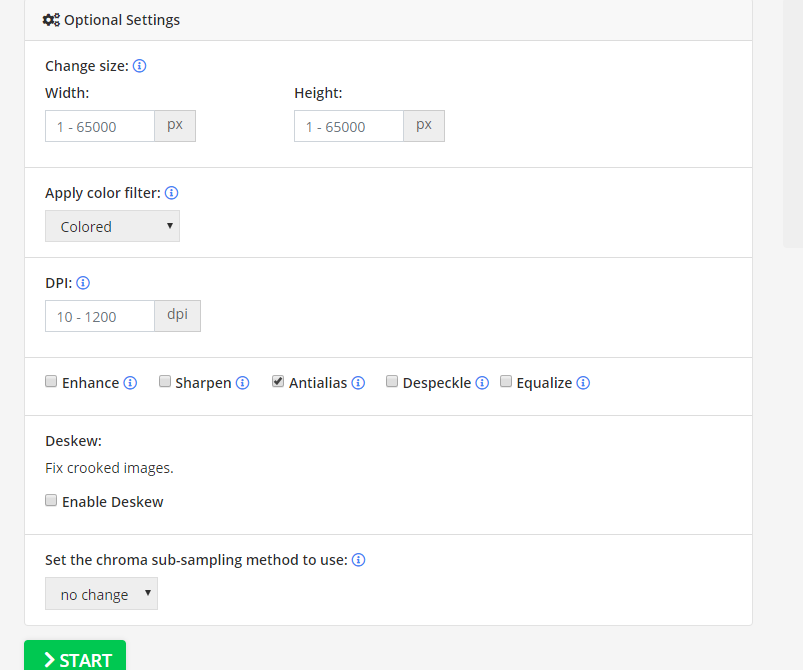Open the DPI info tooltip icon

[83, 283]
